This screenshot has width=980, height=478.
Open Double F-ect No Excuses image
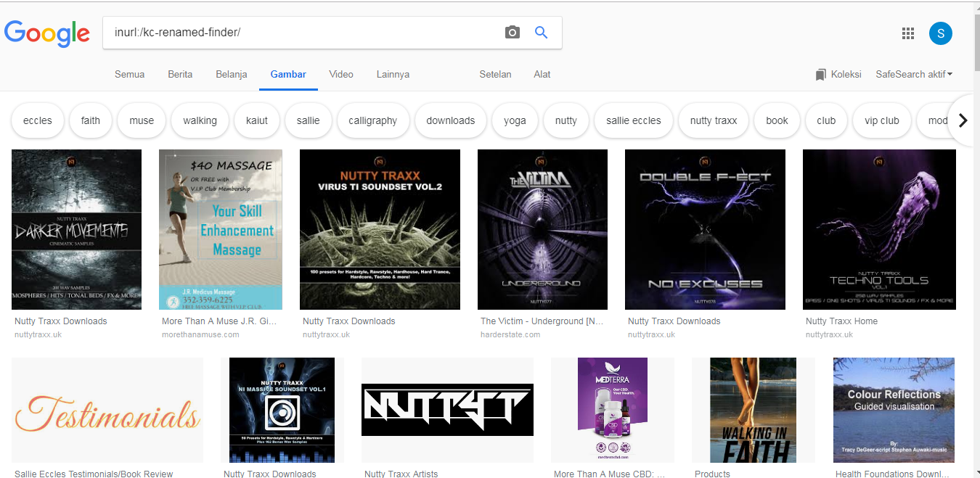(x=705, y=229)
